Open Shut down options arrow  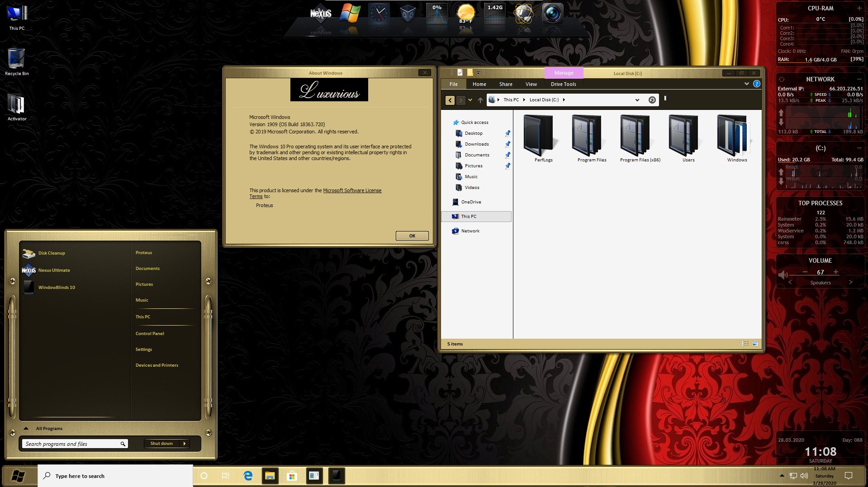[185, 444]
